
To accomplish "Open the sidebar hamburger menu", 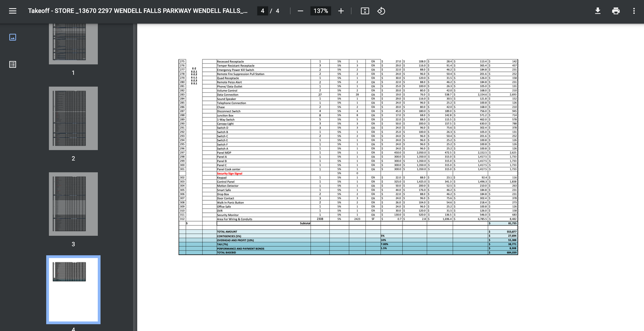I will point(12,11).
